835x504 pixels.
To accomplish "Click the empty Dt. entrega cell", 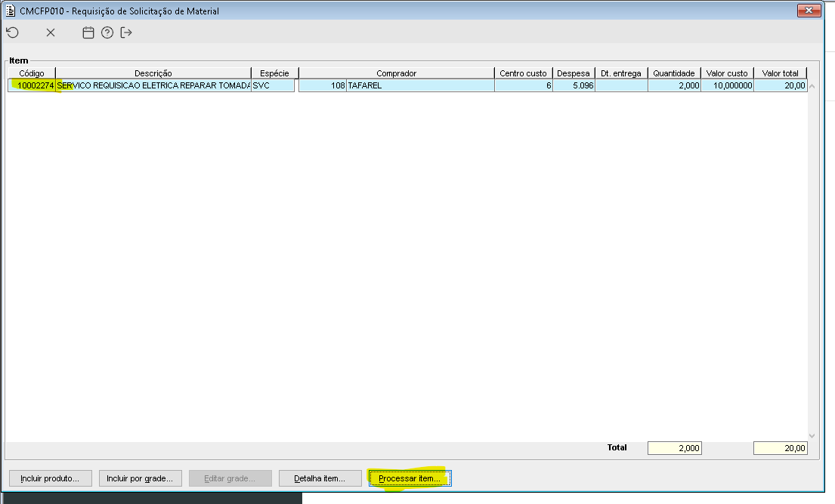I will click(x=621, y=86).
